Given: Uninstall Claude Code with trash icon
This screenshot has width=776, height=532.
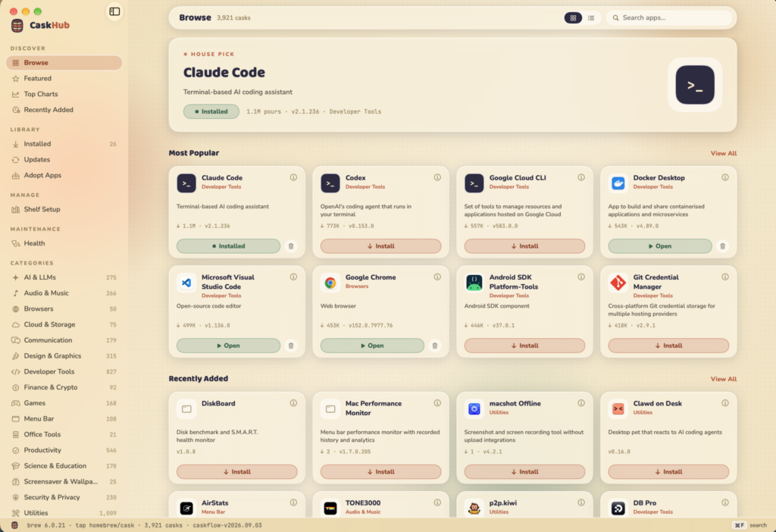Looking at the screenshot, I should pos(291,246).
